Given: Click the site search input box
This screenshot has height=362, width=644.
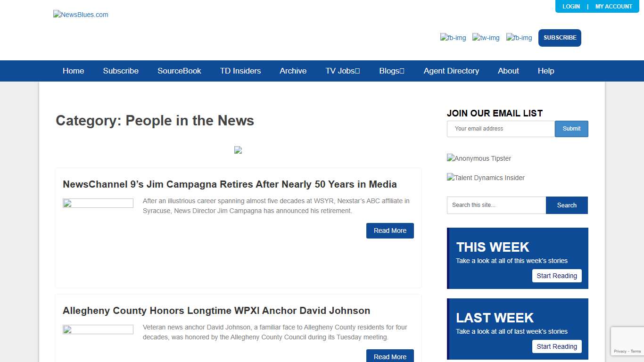Looking at the screenshot, I should click(x=496, y=205).
